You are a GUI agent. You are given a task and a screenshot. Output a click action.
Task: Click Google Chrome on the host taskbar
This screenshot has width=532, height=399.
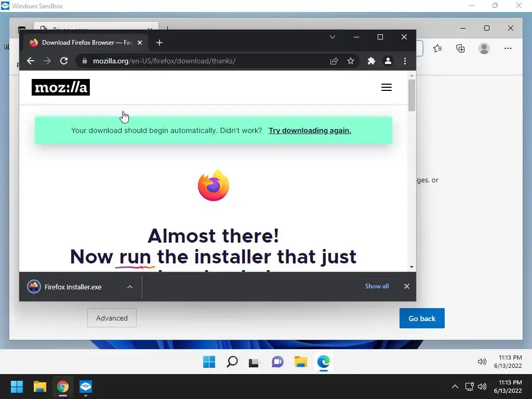[x=62, y=387]
